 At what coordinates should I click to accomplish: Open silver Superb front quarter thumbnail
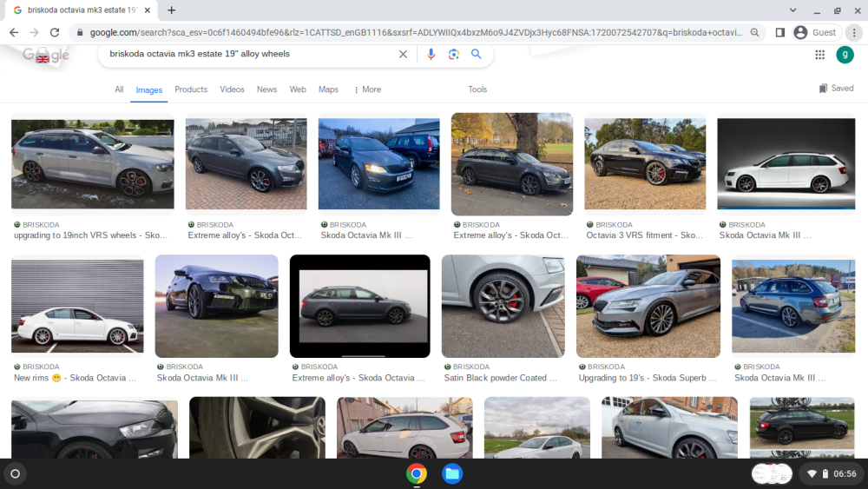648,307
